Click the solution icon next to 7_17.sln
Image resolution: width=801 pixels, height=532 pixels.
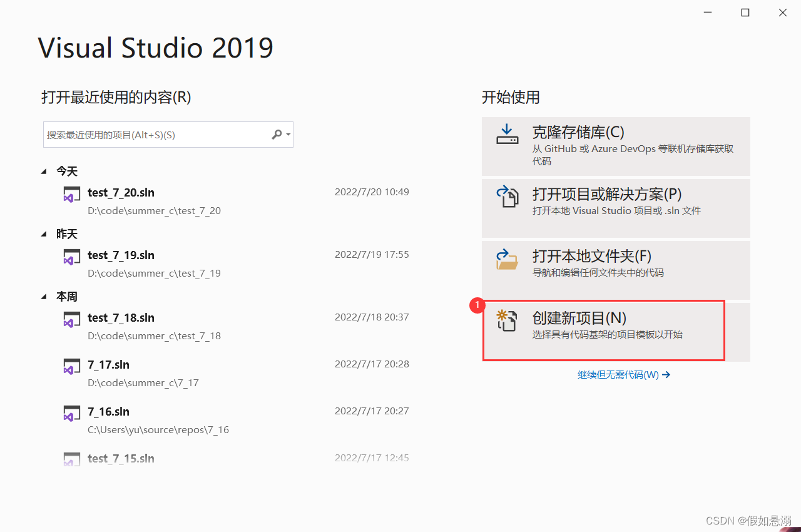(x=72, y=366)
